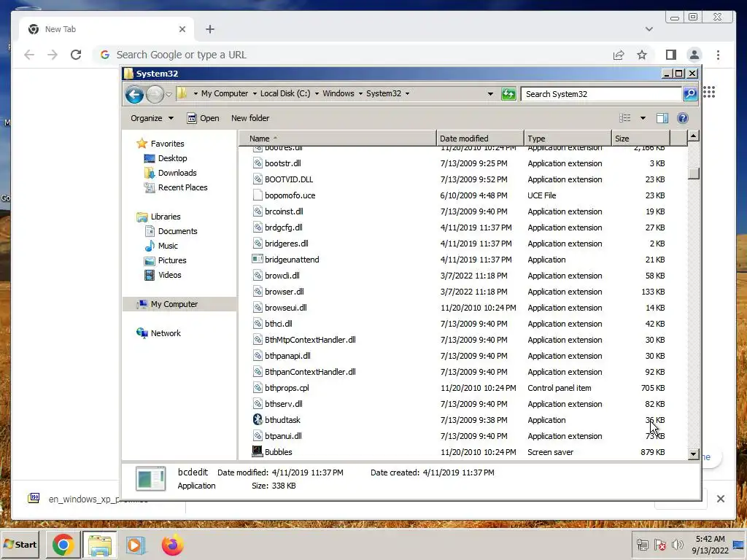Toggle the preview pane icon
Viewport: 747px width, 560px height.
tap(662, 118)
